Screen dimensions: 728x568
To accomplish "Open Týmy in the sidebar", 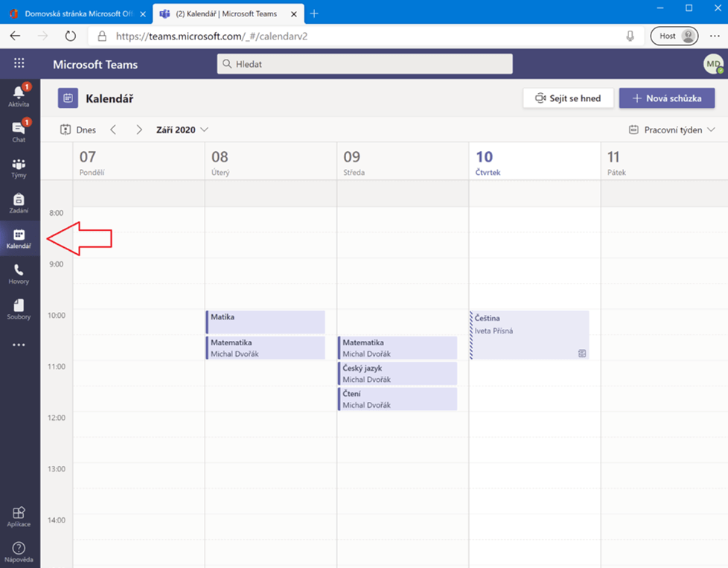I will click(x=19, y=167).
